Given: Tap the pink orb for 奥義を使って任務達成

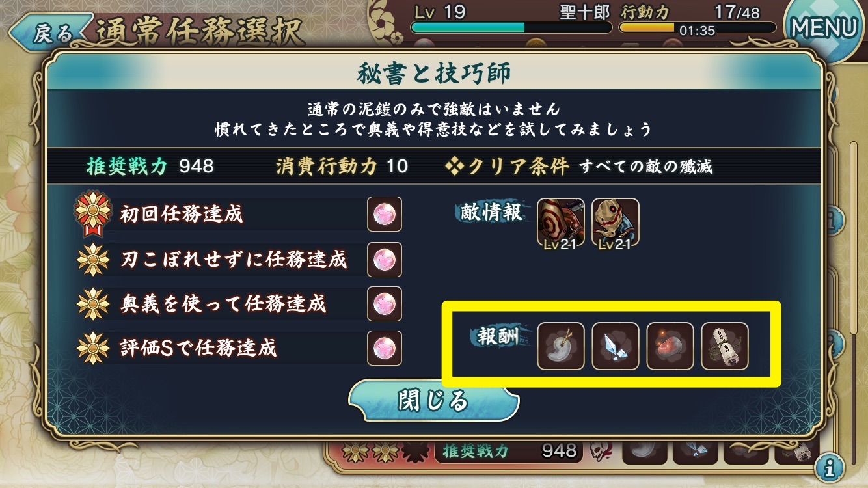Looking at the screenshot, I should [384, 303].
